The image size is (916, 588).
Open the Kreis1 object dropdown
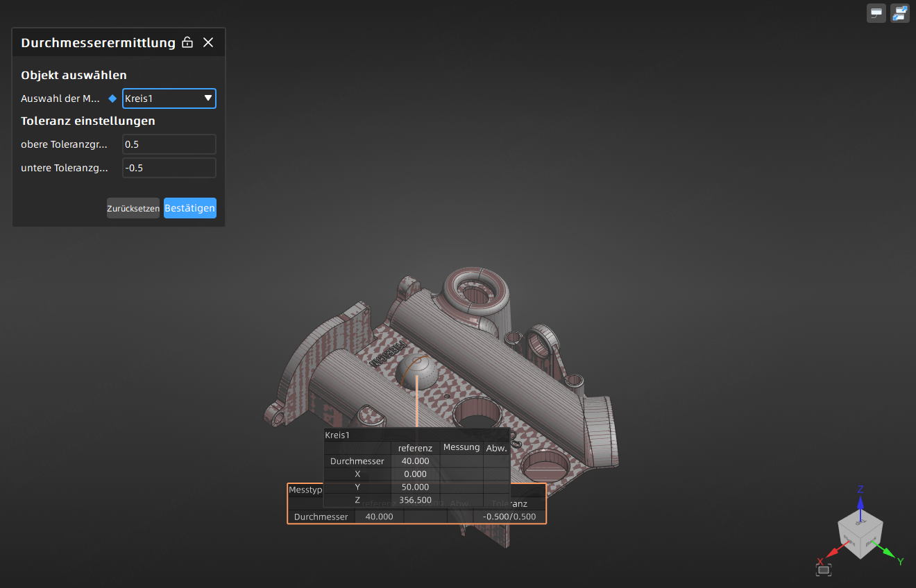click(169, 98)
